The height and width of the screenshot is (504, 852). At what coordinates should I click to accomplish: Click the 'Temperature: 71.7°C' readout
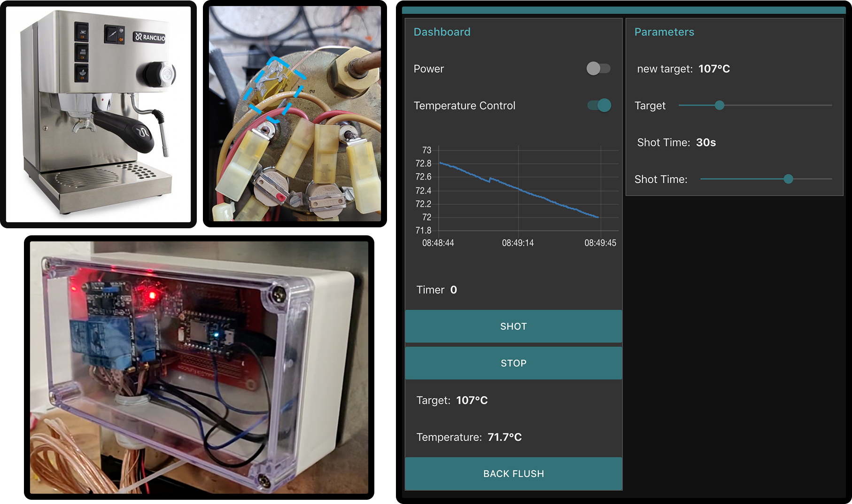(469, 437)
